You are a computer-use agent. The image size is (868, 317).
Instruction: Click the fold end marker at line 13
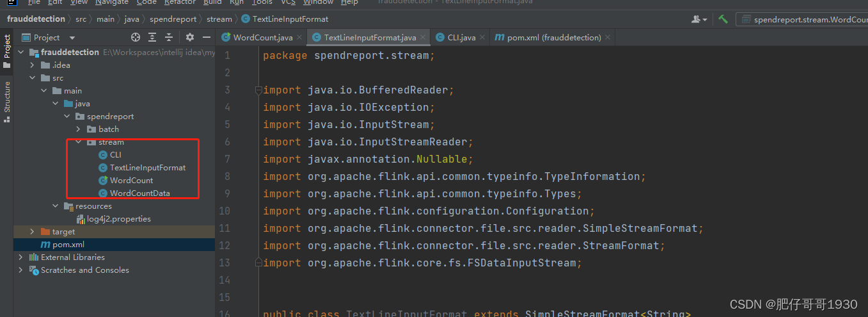pos(258,263)
